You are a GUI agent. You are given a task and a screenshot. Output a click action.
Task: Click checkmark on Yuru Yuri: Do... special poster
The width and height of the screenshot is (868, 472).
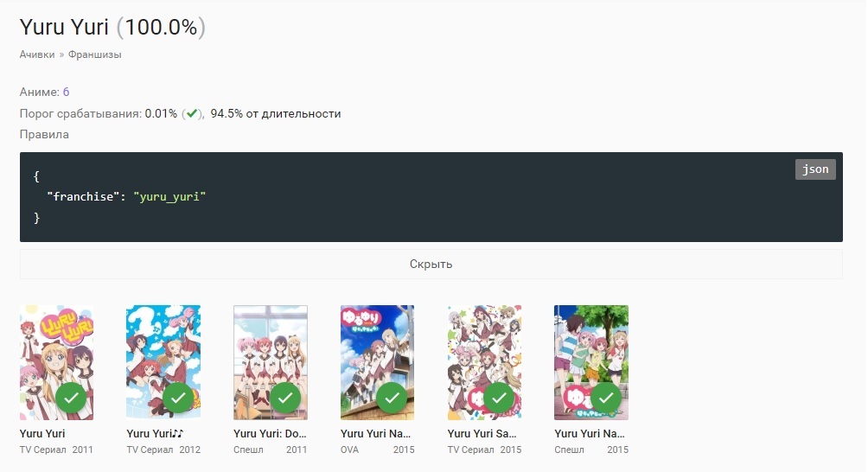pos(285,398)
